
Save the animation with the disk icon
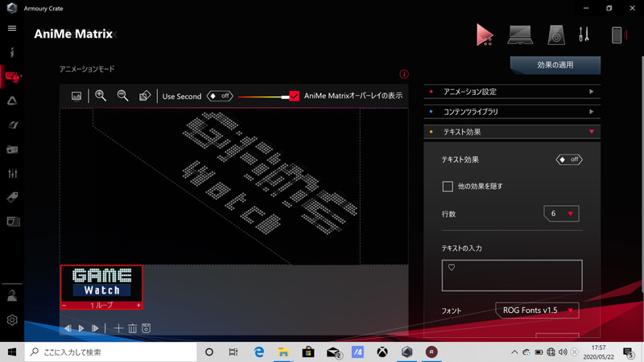tap(147, 328)
